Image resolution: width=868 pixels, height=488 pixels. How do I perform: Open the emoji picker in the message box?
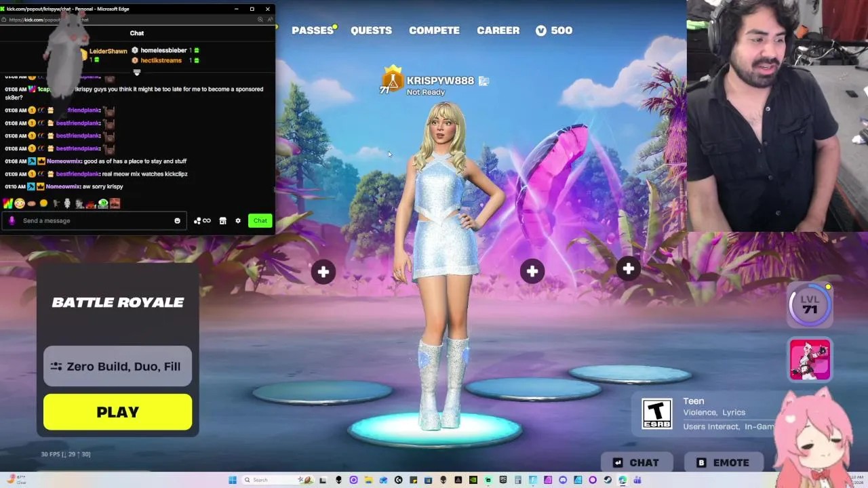(177, 220)
